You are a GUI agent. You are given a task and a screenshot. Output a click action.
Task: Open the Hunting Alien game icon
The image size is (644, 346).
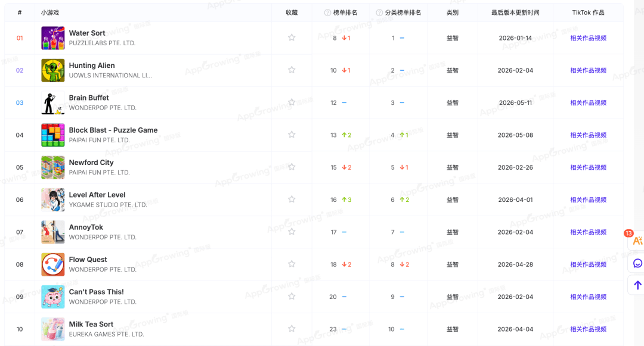click(53, 70)
